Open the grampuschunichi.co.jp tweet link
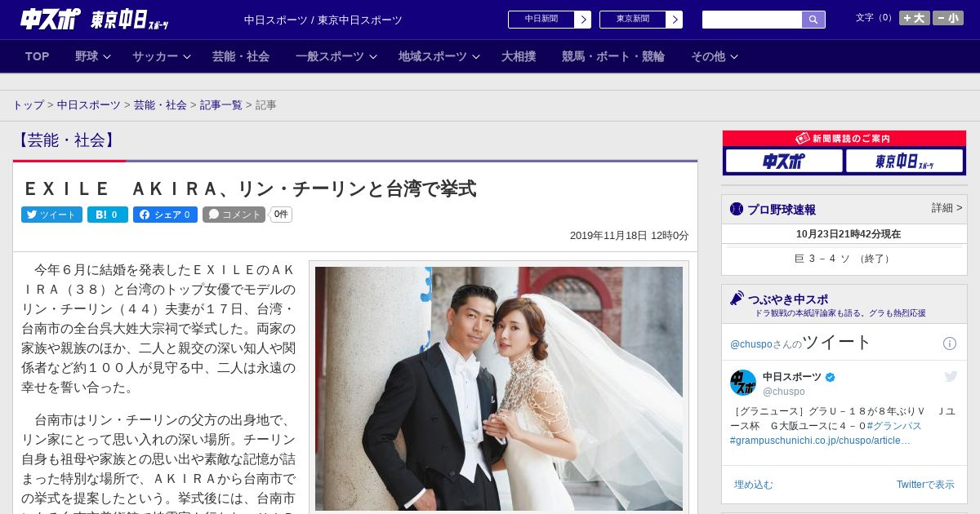980x514 pixels. [x=820, y=441]
